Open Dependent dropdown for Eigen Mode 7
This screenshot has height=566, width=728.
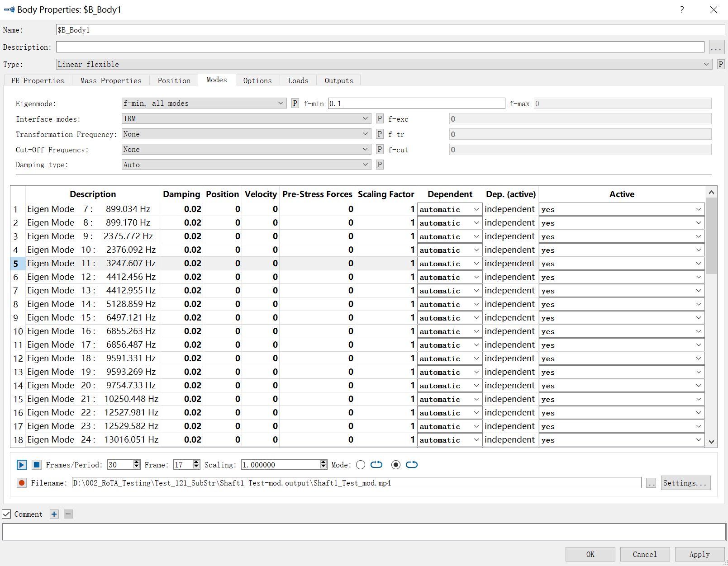449,209
